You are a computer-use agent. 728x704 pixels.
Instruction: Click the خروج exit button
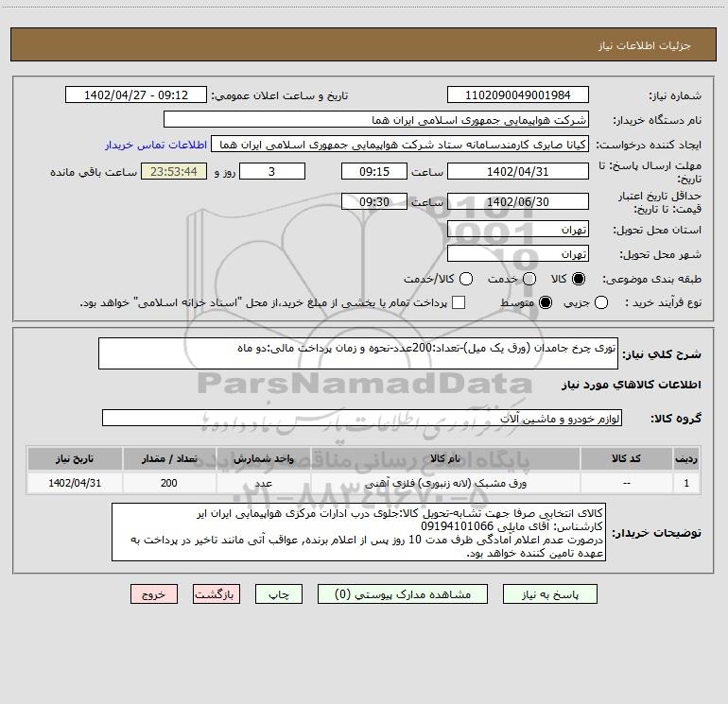pos(154,594)
